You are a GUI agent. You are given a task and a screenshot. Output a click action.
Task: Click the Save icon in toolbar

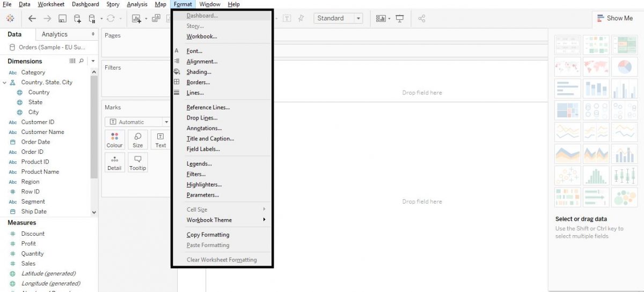pyautogui.click(x=62, y=19)
